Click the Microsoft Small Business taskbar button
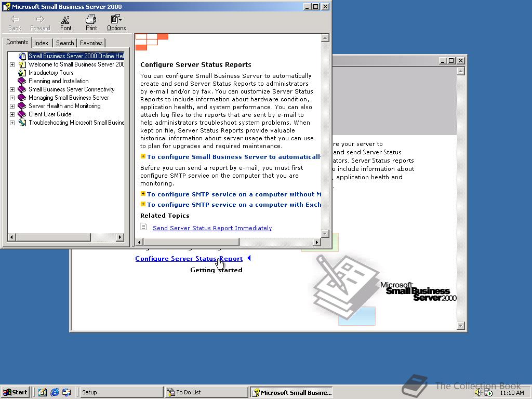This screenshot has height=399, width=532. [x=291, y=392]
